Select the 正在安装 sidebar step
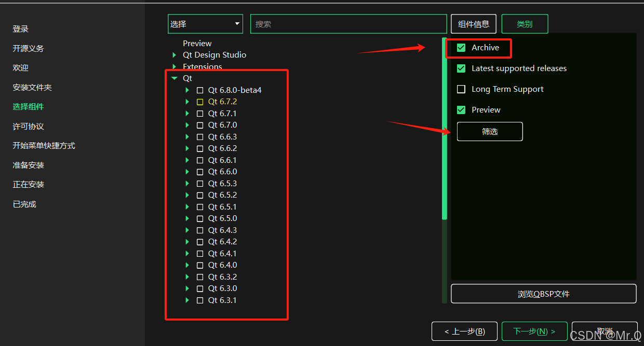Viewport: 644px width, 346px height. click(x=29, y=185)
